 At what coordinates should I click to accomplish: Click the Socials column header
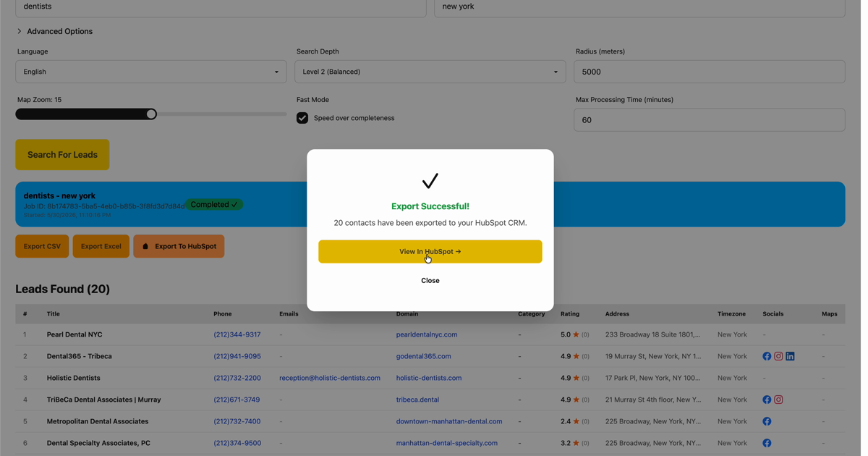coord(773,314)
